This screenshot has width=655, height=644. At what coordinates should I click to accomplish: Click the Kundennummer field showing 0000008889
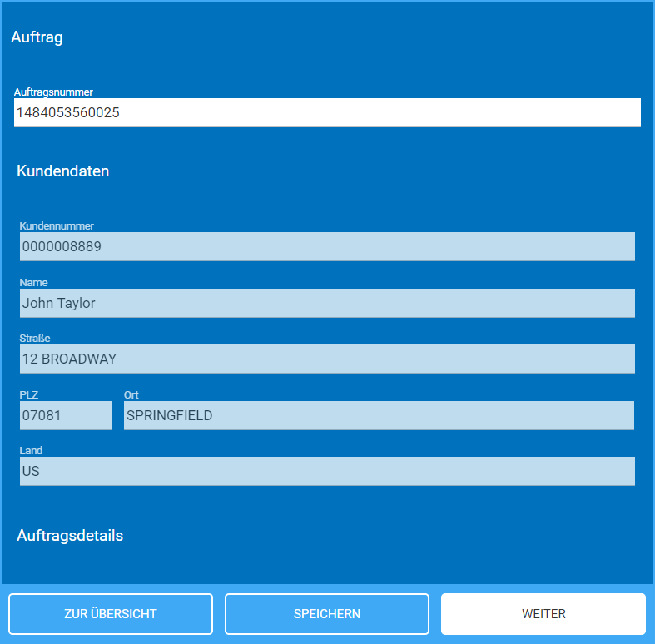[x=326, y=247]
